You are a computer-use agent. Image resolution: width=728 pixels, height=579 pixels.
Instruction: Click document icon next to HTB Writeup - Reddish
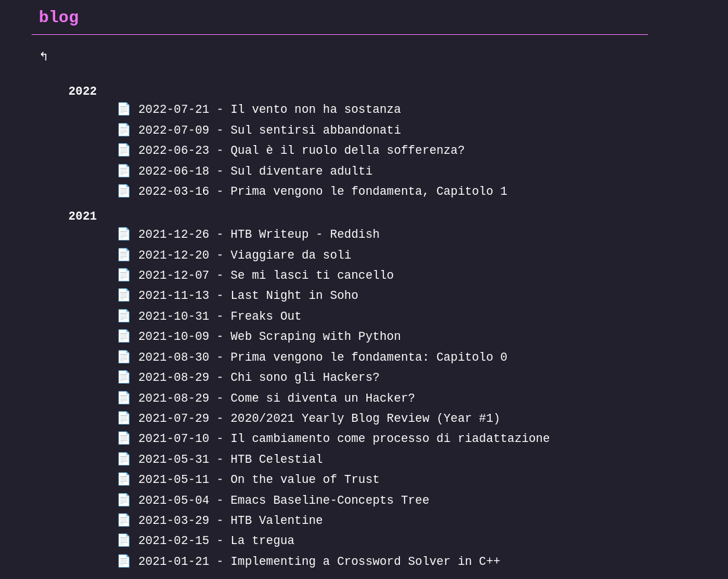click(124, 234)
